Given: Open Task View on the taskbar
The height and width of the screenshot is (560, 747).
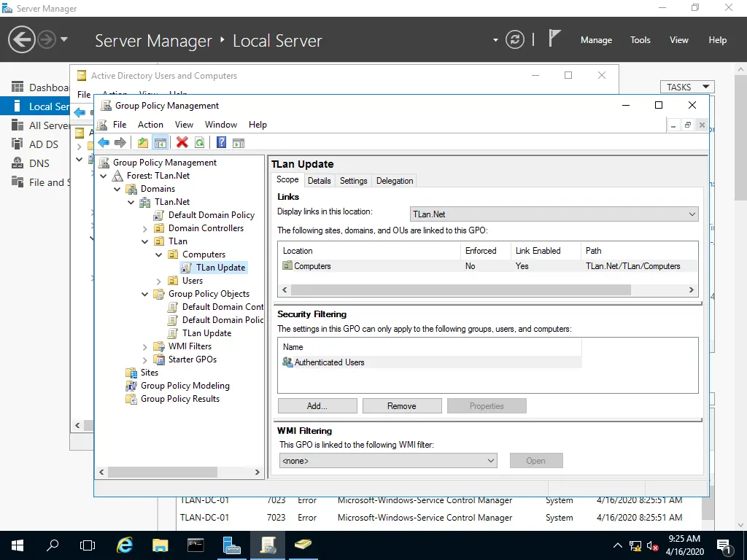Looking at the screenshot, I should 88,545.
